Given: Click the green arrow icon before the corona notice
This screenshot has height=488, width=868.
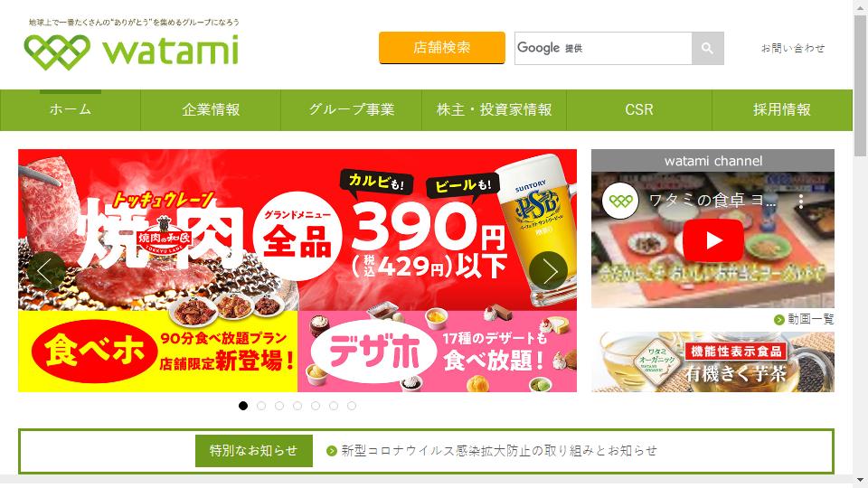Looking at the screenshot, I should click(x=332, y=451).
